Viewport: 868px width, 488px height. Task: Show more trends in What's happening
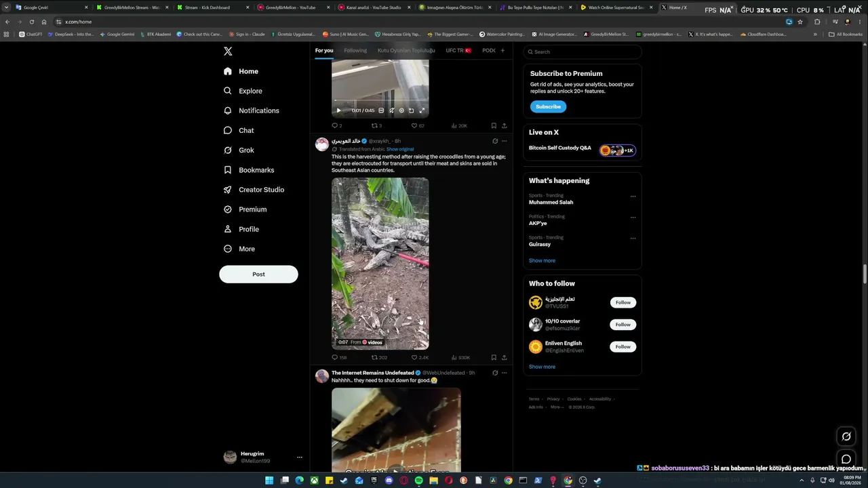click(542, 260)
